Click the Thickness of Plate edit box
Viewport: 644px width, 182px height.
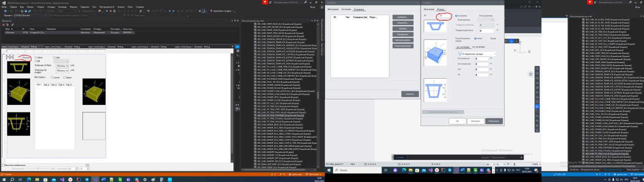pyautogui.click(x=62, y=66)
